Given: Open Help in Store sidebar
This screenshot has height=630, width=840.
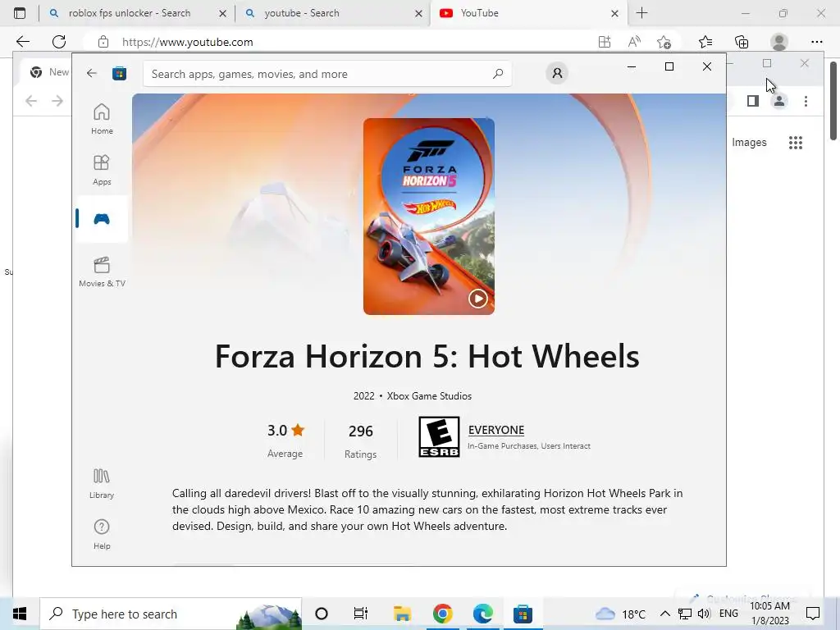Looking at the screenshot, I should pos(102,534).
